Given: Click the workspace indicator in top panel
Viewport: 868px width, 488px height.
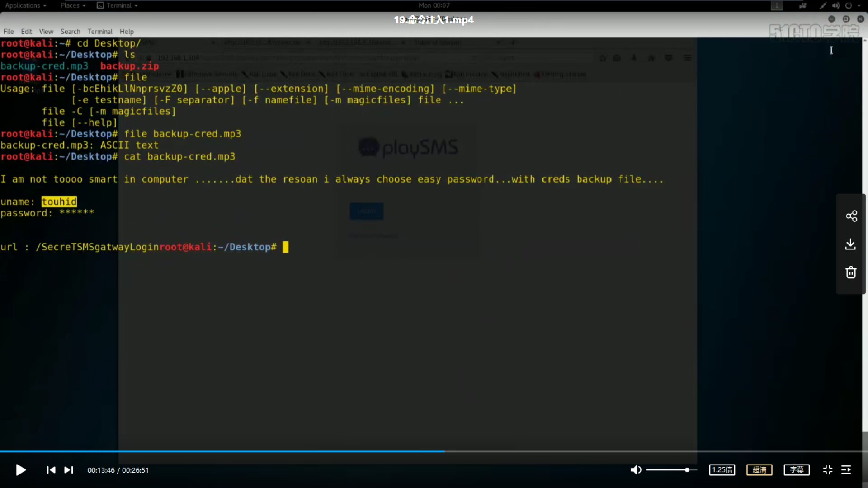Looking at the screenshot, I should click(777, 5).
